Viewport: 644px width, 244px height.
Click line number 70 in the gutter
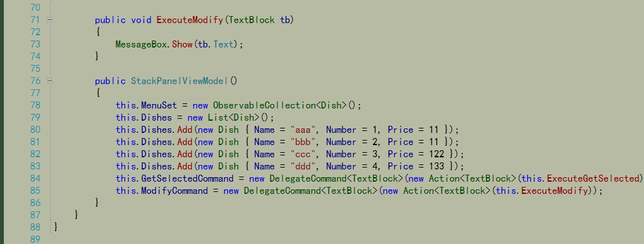click(x=35, y=8)
